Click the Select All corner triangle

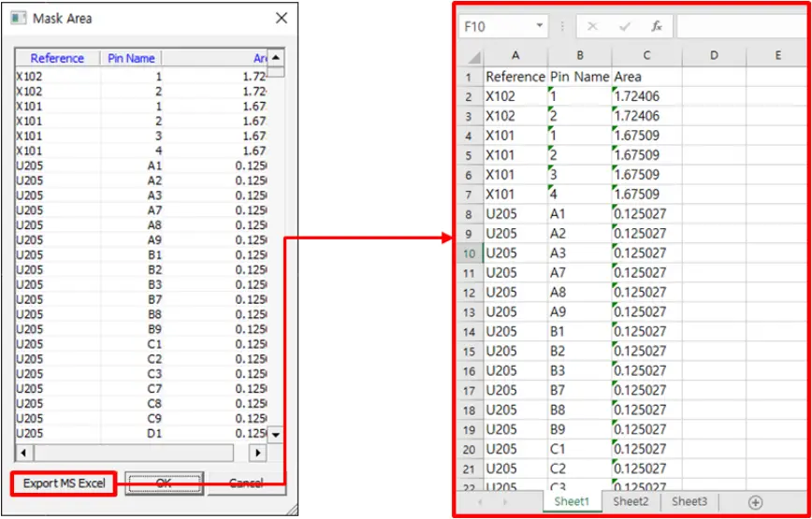[x=471, y=56]
